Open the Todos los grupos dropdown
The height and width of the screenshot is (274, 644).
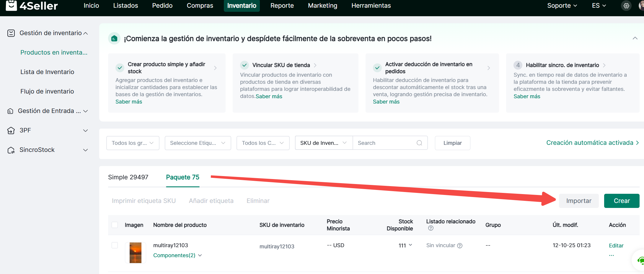(x=133, y=143)
